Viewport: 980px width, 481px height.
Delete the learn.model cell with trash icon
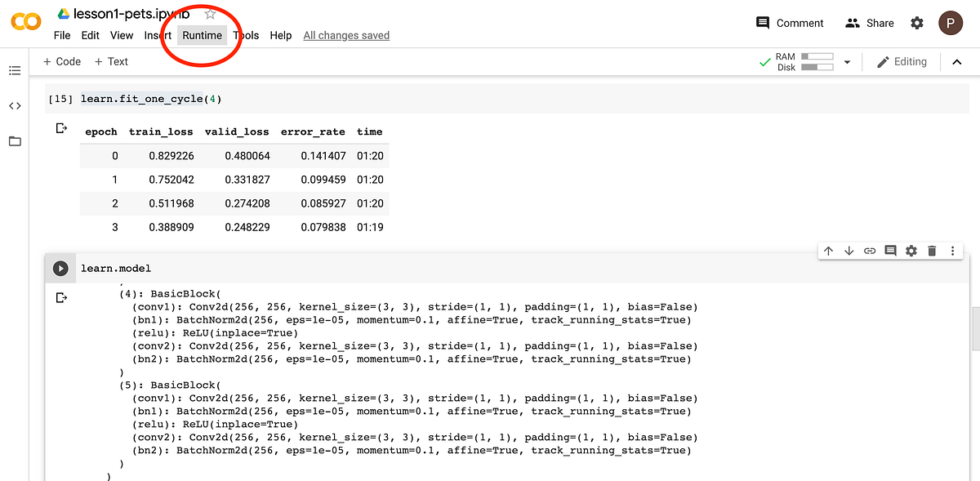931,251
